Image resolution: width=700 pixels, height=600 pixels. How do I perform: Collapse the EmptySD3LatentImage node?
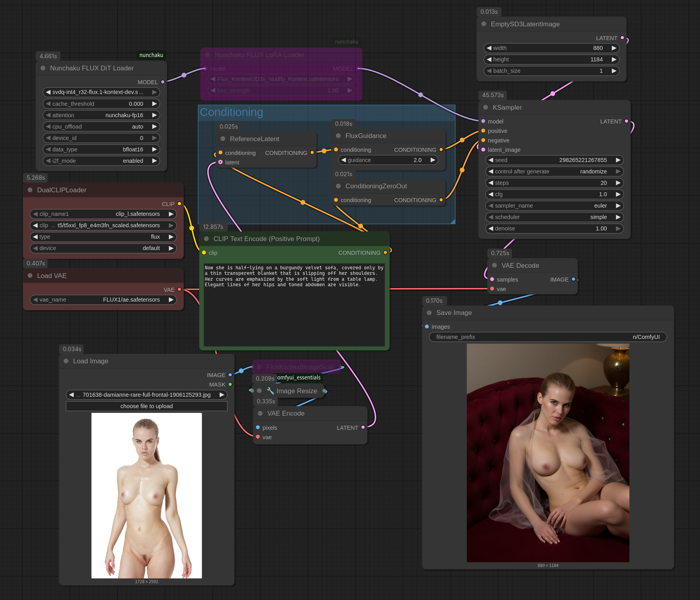(x=484, y=24)
